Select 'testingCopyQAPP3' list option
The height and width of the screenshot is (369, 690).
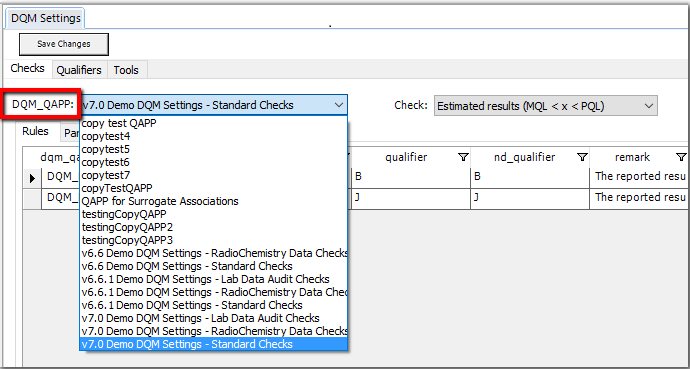click(213, 240)
